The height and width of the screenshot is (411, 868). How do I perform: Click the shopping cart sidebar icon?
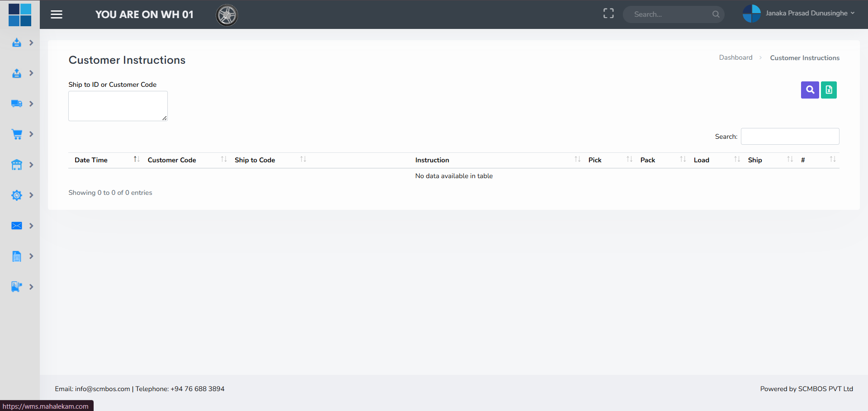(17, 134)
